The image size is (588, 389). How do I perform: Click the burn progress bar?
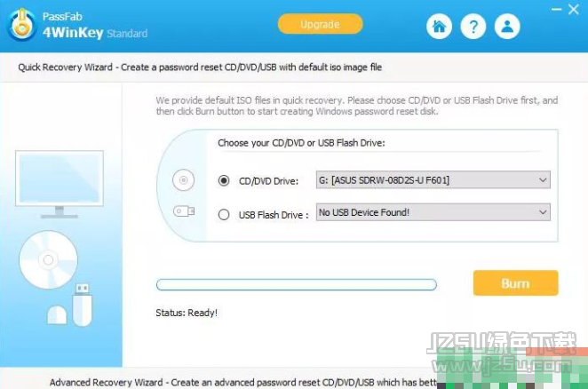click(x=297, y=285)
